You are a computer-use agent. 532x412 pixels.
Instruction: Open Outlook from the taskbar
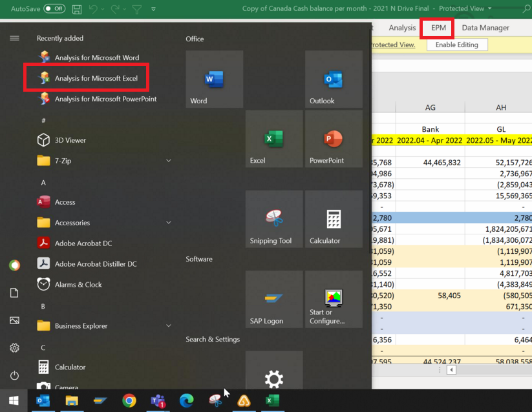click(x=43, y=401)
